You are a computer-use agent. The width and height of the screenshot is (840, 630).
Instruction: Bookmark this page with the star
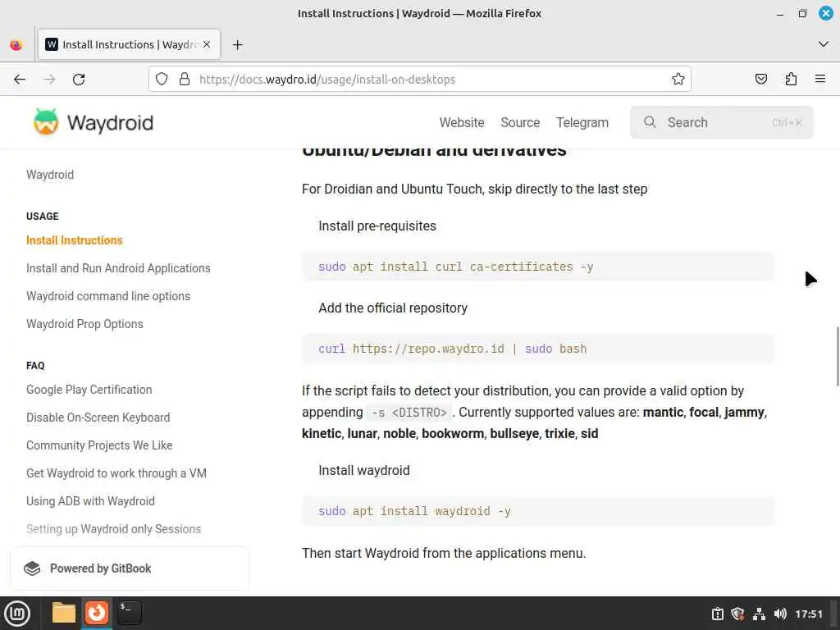(678, 80)
